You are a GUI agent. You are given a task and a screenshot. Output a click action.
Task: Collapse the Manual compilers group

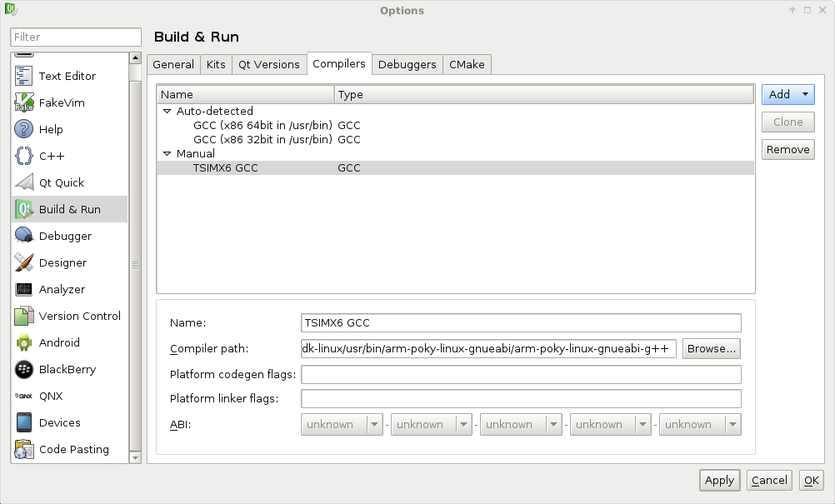click(167, 154)
